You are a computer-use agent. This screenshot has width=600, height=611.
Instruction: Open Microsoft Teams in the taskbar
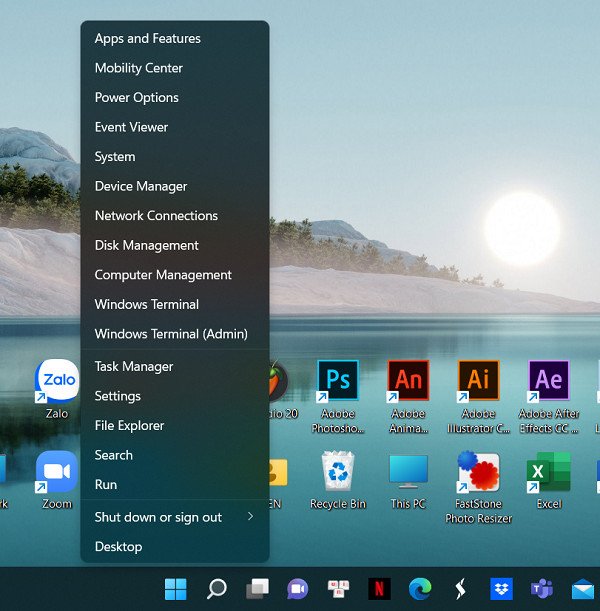tap(542, 589)
